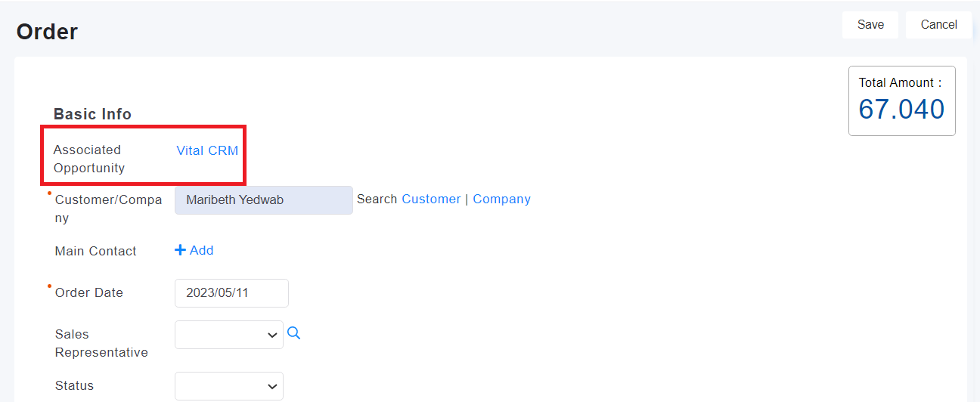This screenshot has width=980, height=402.
Task: Click the Main Contact label
Action: click(96, 251)
